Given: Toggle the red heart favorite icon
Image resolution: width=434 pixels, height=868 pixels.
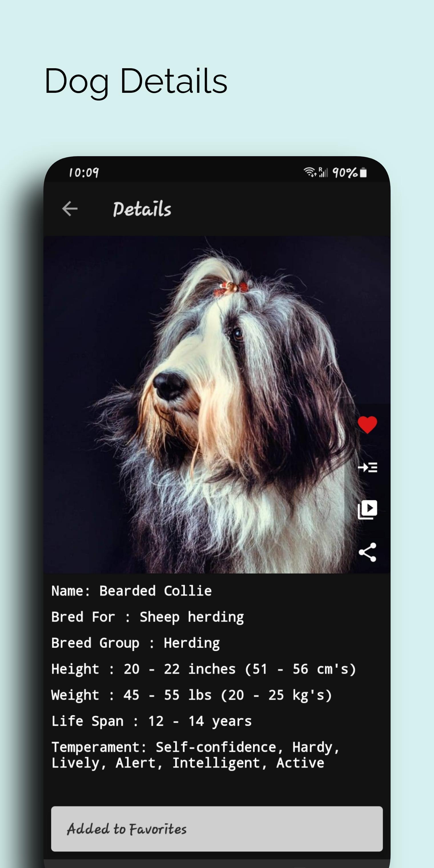Looking at the screenshot, I should click(367, 425).
